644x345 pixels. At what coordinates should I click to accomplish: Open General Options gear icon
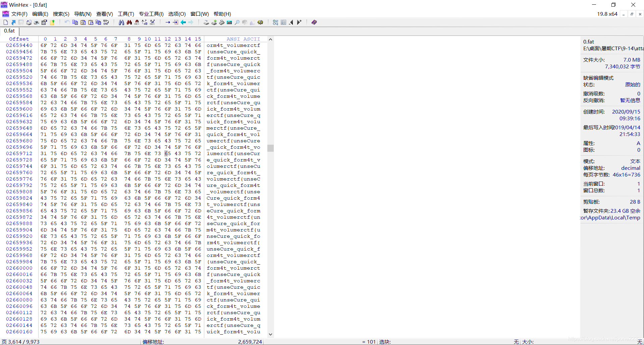pos(260,22)
